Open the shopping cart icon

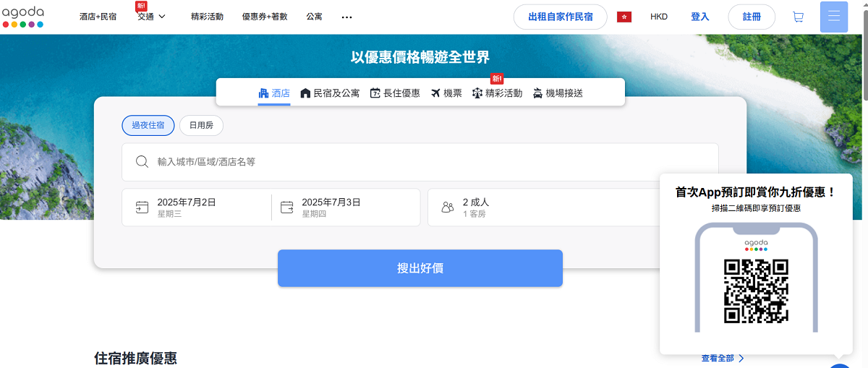click(x=798, y=17)
